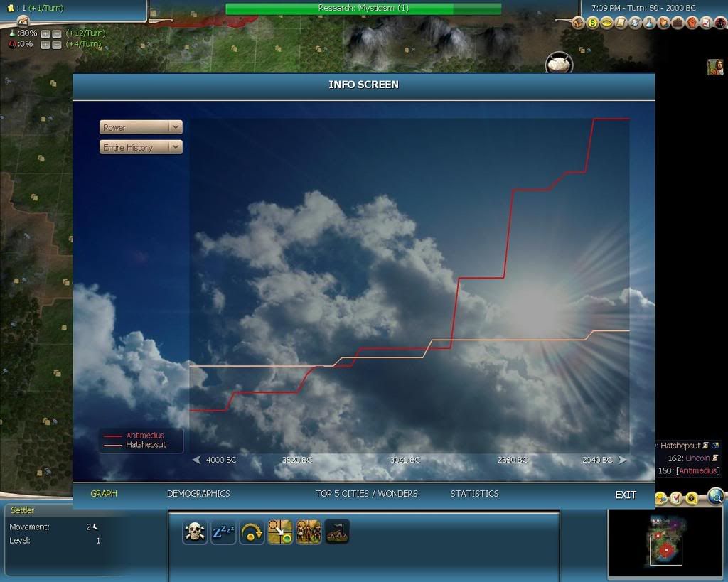This screenshot has height=582, width=728.
Task: Click the rice resource bubble on map
Action: coord(559,63)
